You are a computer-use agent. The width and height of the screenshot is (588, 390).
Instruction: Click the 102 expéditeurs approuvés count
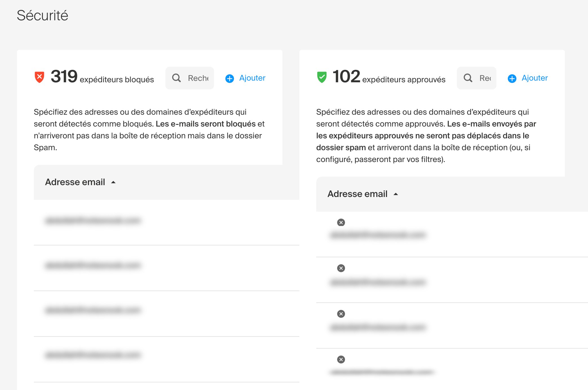coord(389,77)
